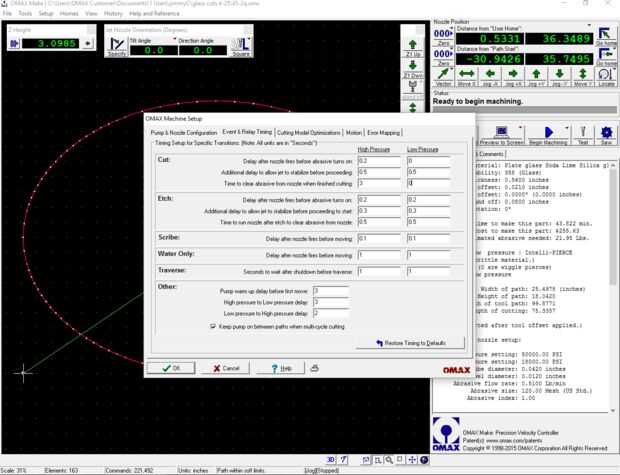Viewport: 620px width, 475px height.
Task: Click the Preview to Screen icon
Action: (501, 132)
